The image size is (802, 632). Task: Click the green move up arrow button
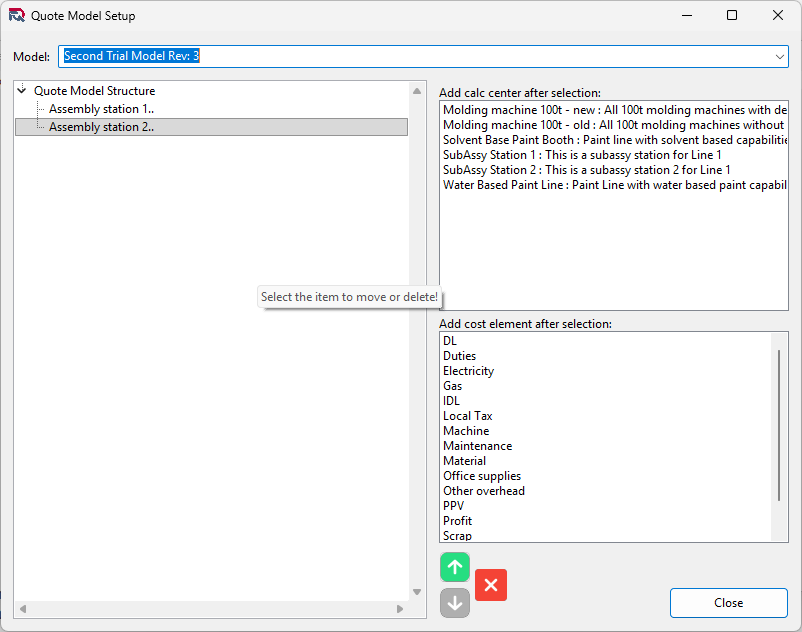pos(455,567)
